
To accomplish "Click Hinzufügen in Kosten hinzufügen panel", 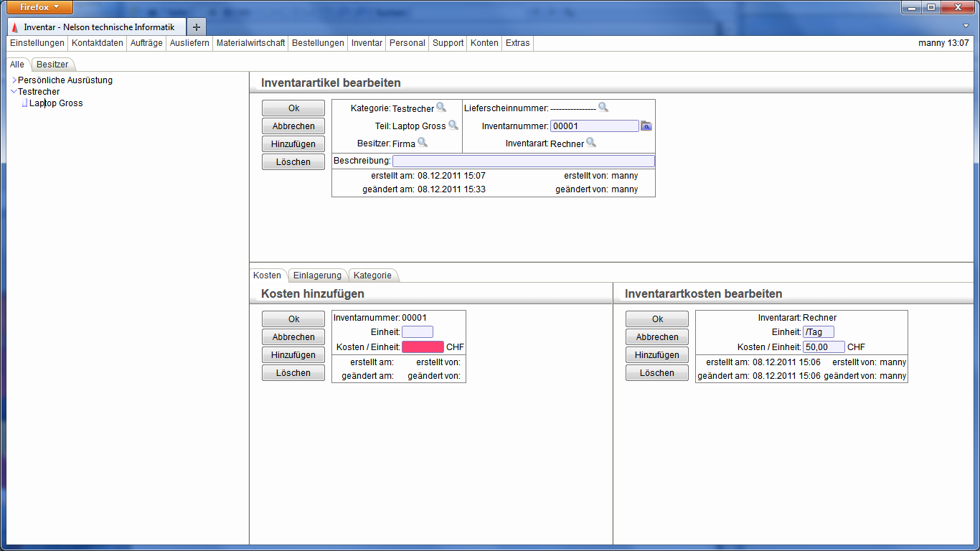I will 293,355.
